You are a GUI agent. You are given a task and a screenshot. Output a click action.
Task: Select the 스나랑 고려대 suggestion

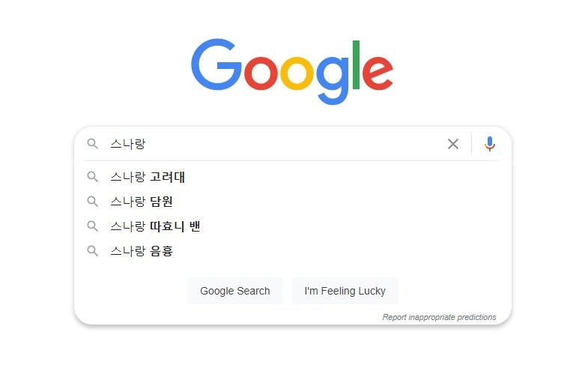(292, 177)
